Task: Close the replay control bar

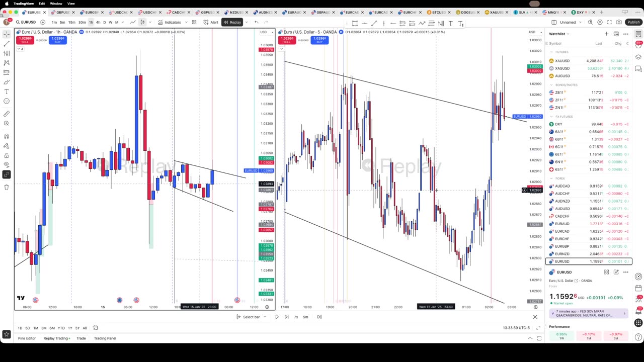Action: 535,317
